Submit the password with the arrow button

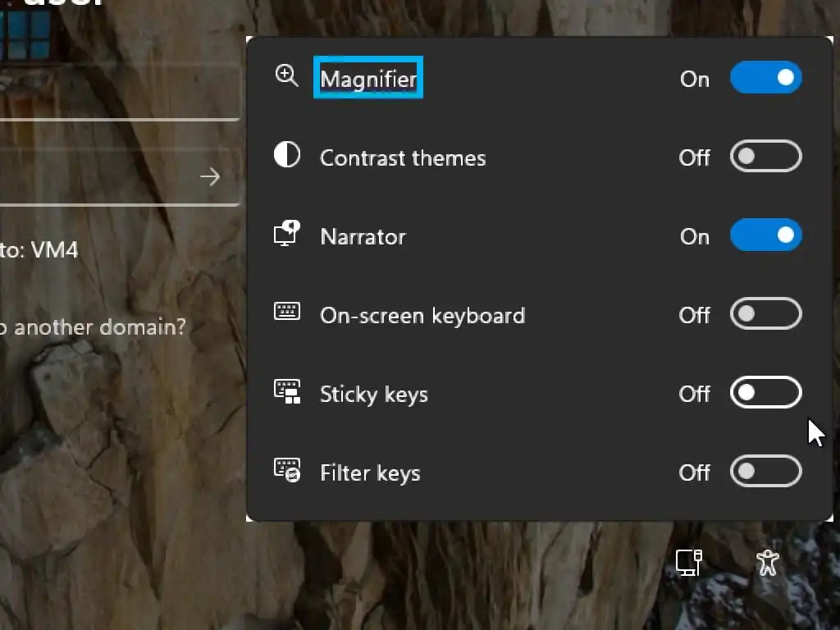[x=210, y=176]
